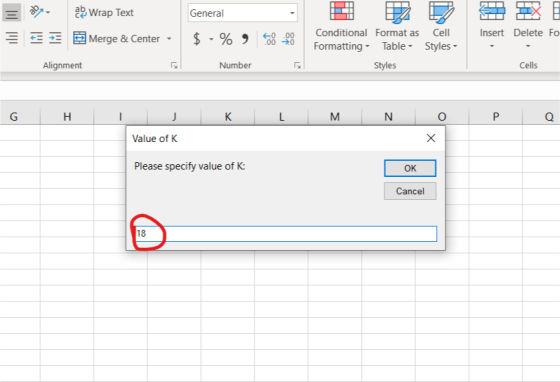Select column M header
Viewport: 560px width, 382px height.
coord(335,117)
